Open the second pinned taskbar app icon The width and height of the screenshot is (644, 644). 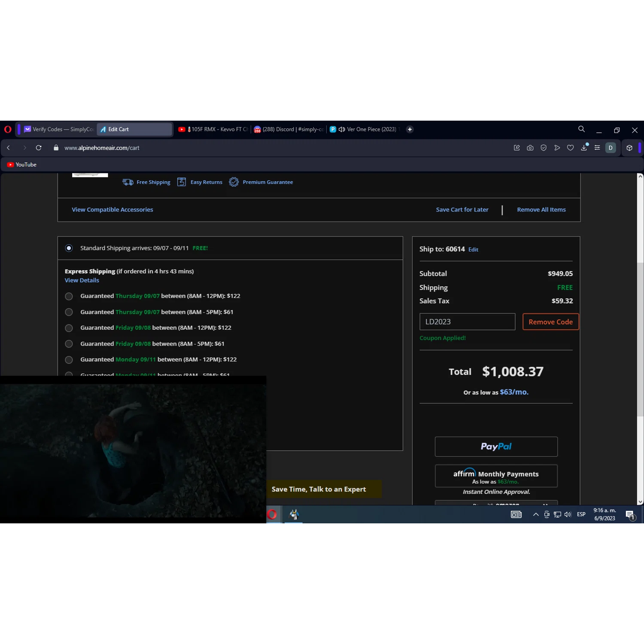click(294, 514)
